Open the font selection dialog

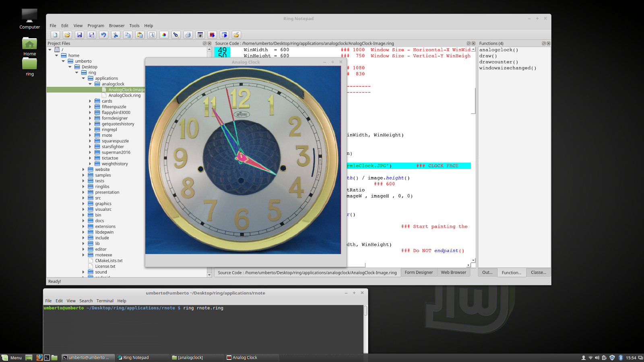[x=152, y=35]
